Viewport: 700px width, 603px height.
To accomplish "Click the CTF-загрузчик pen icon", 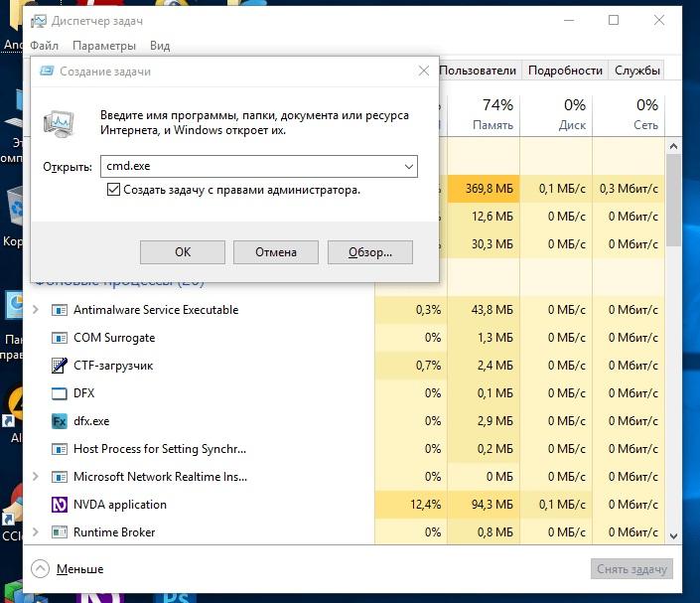I will point(60,366).
